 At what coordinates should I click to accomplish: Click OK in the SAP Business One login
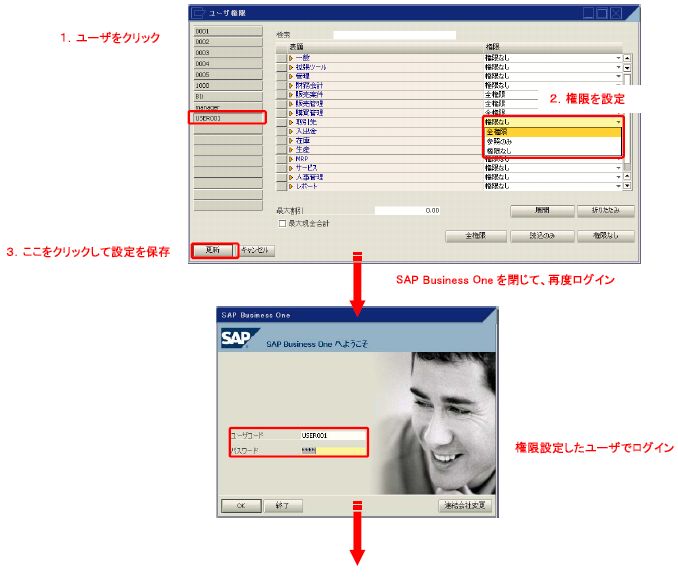tap(241, 506)
